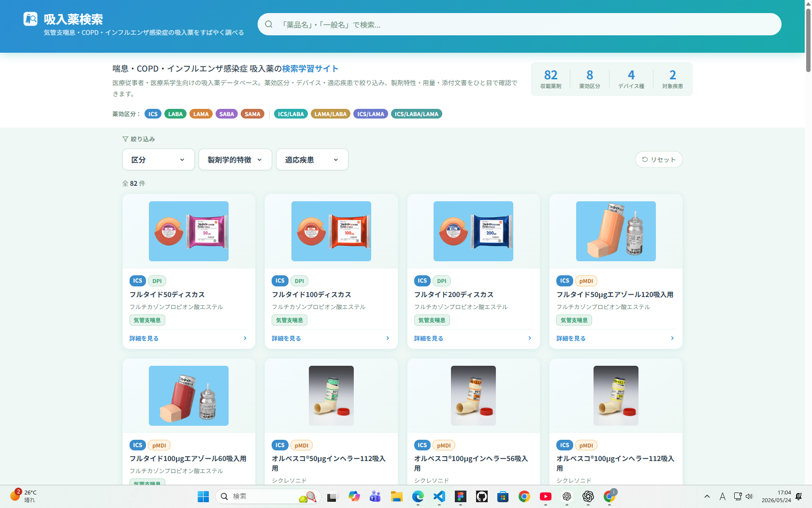Select the LABA category chip

pos(175,114)
